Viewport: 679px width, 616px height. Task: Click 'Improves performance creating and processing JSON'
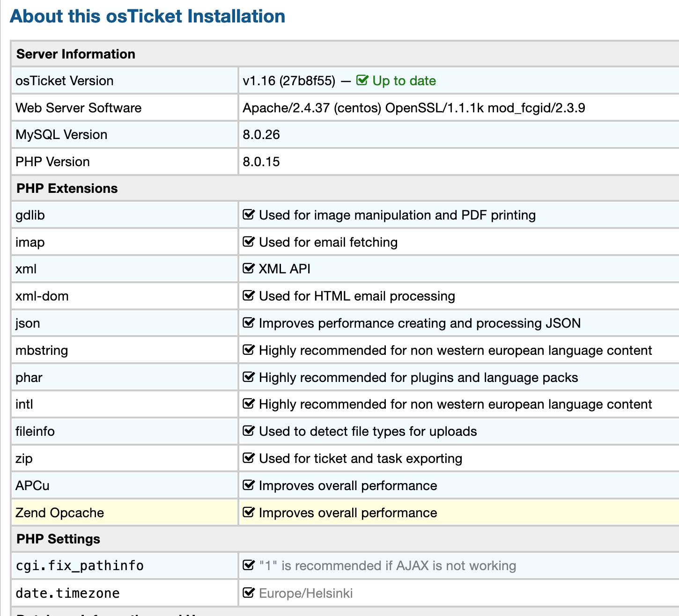pyautogui.click(x=420, y=323)
